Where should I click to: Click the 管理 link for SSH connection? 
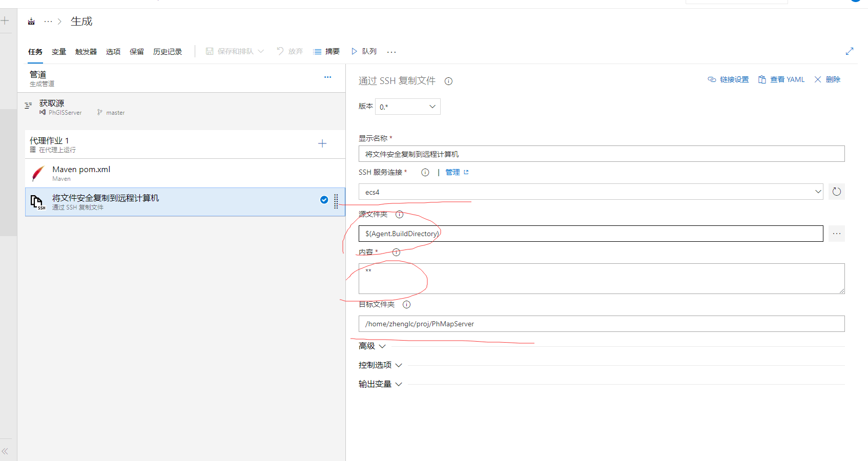click(452, 172)
